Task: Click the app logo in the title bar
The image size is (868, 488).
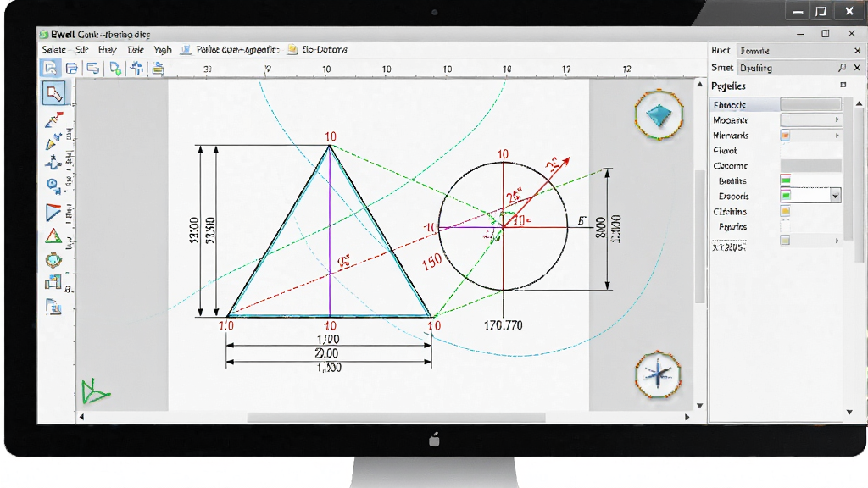Action: [x=44, y=34]
